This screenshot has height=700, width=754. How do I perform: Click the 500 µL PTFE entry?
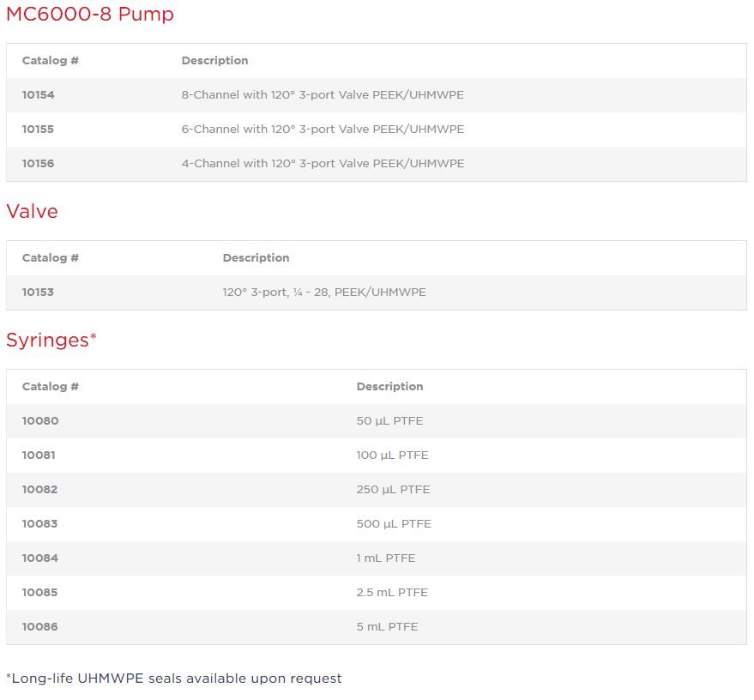click(x=394, y=524)
